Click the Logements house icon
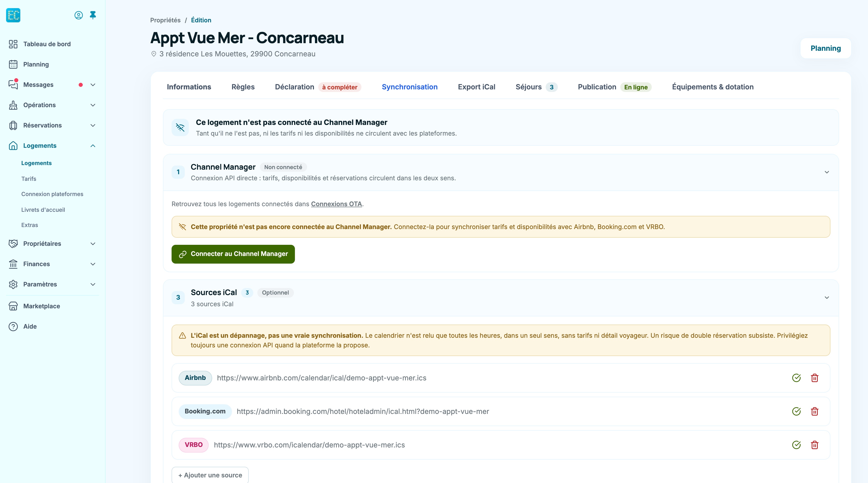The height and width of the screenshot is (483, 868). 13,146
